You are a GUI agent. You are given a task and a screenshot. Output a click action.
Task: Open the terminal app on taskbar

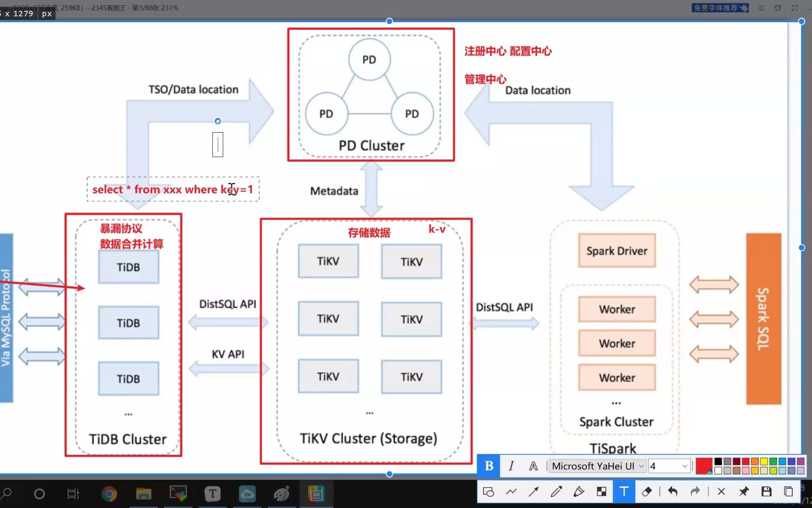(178, 493)
